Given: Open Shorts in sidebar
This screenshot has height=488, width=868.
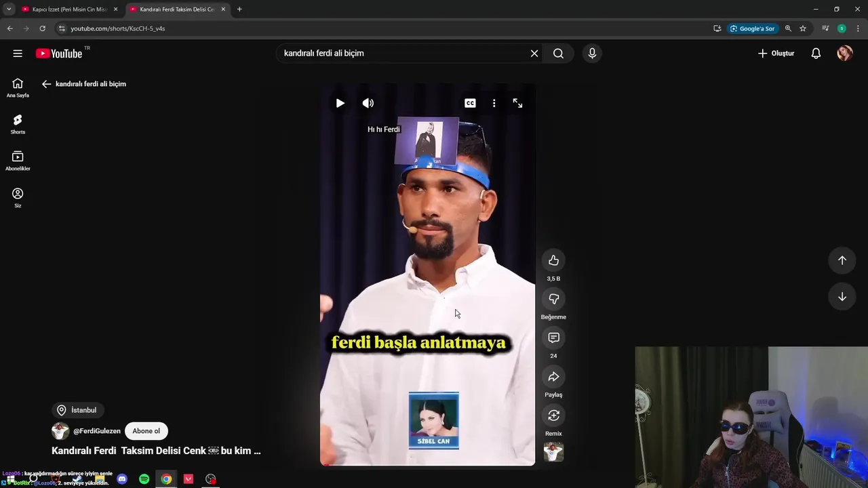Looking at the screenshot, I should coord(18,125).
